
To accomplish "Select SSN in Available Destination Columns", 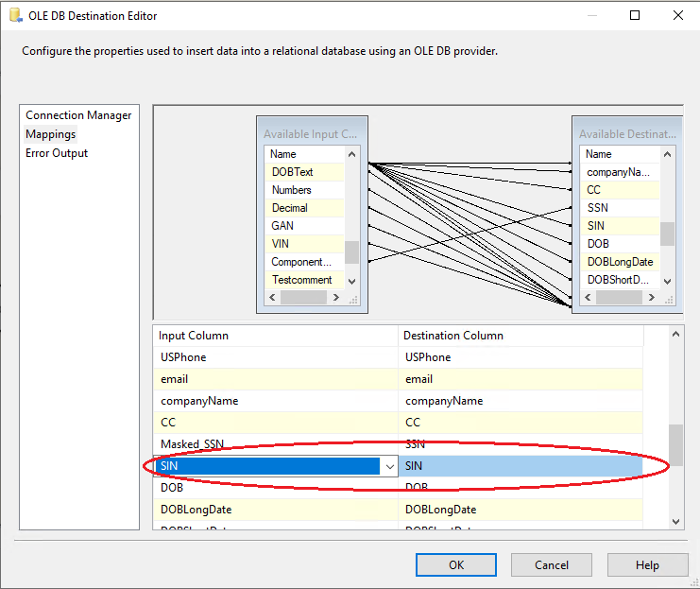I will click(597, 208).
